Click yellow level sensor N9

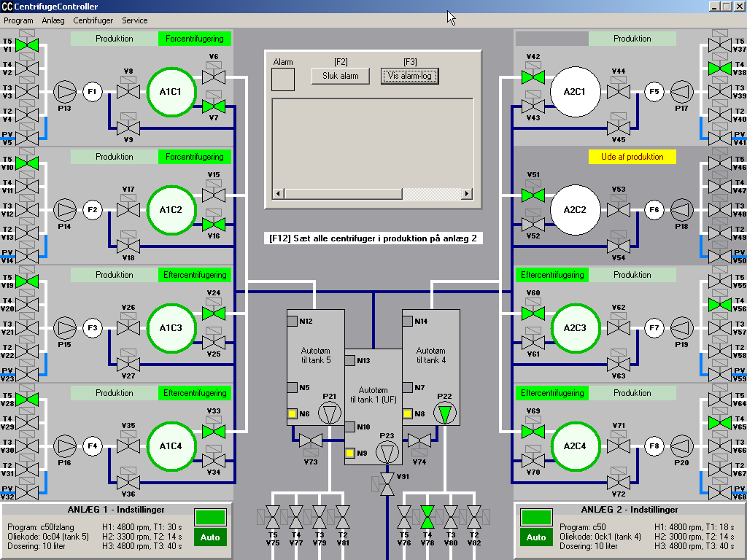(350, 453)
